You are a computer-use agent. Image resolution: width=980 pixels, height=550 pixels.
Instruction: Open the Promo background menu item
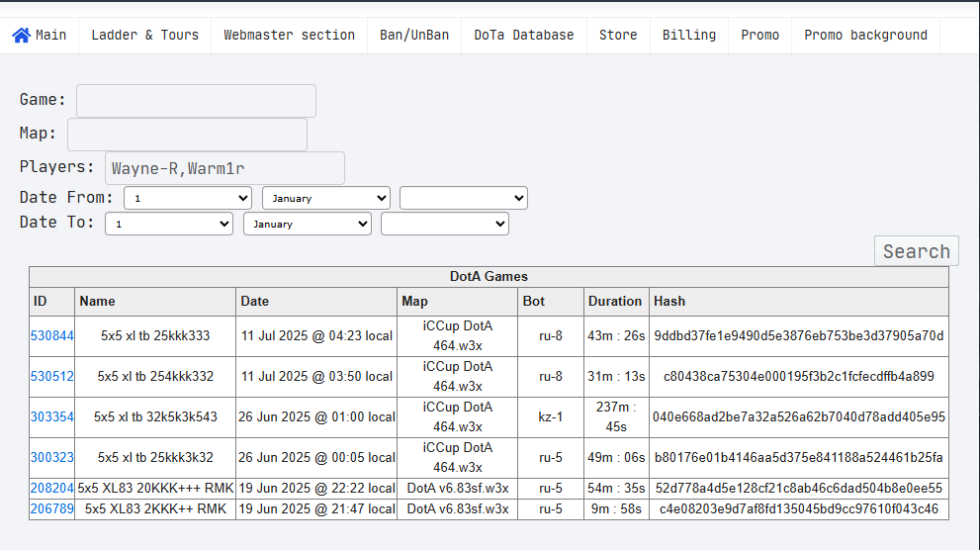point(865,35)
